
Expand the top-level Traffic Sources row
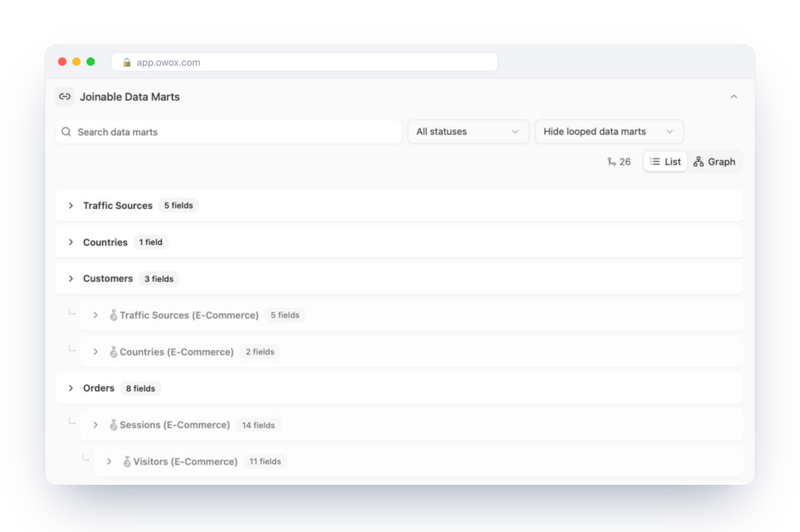point(71,205)
